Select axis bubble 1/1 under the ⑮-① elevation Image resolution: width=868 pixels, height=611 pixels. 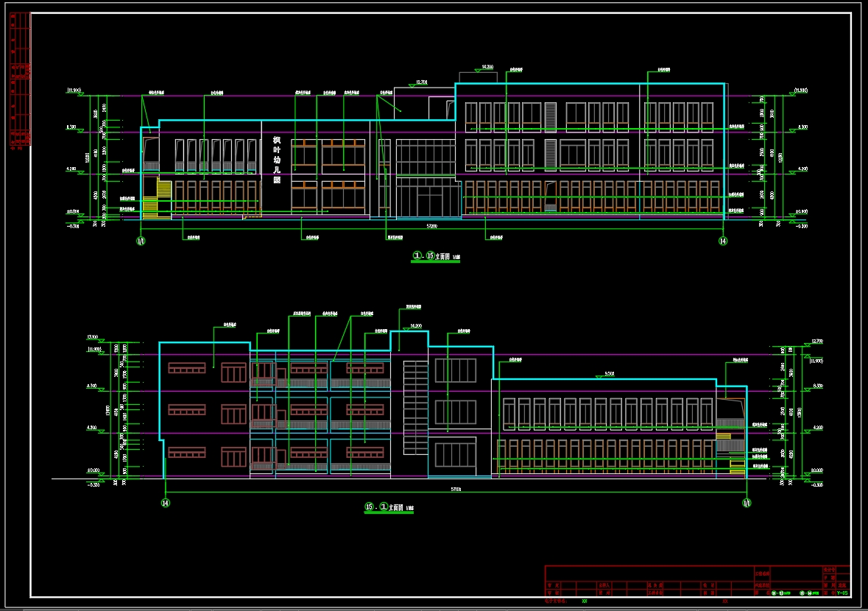coord(747,503)
